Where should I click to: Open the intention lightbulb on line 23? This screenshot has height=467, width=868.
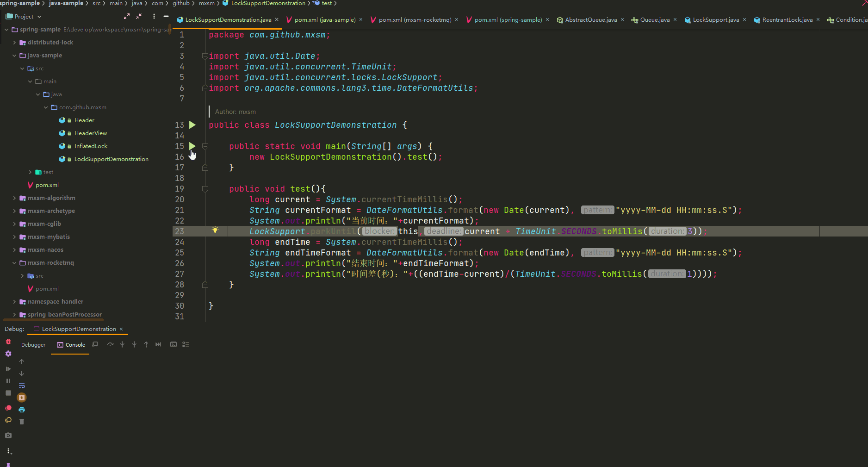coord(215,230)
